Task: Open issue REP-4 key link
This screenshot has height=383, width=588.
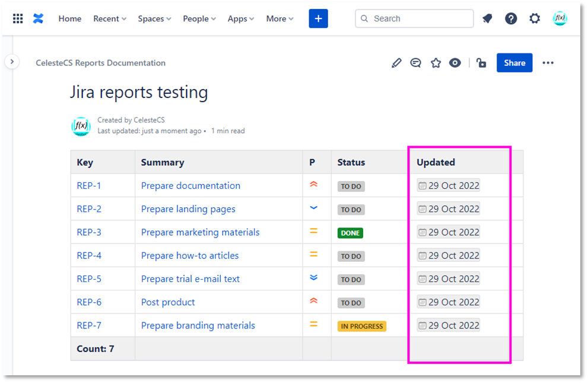Action: pos(89,255)
